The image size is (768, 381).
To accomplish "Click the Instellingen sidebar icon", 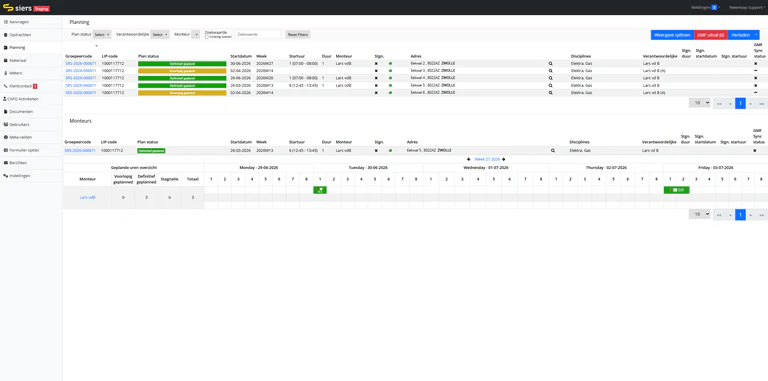I will (5, 175).
